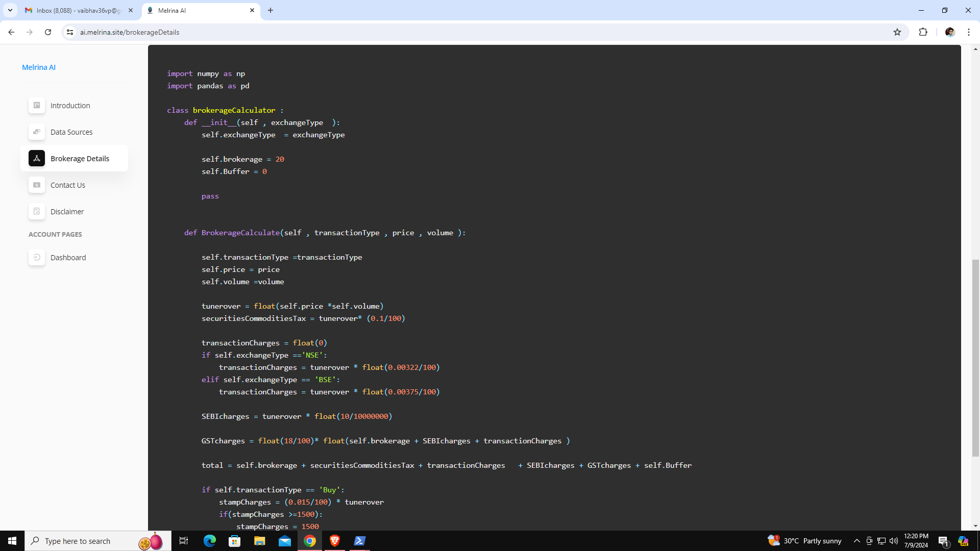Open Brave browser from taskbar
980x551 pixels.
[335, 541]
